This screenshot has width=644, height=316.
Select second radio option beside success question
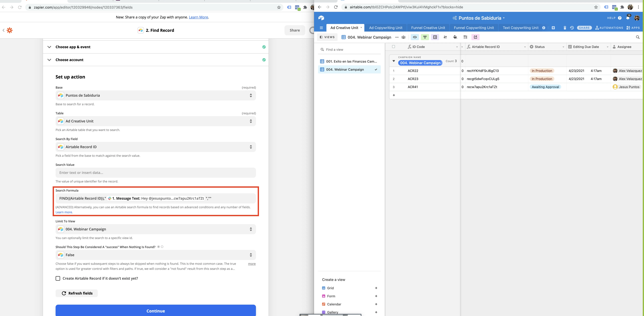pos(162,247)
